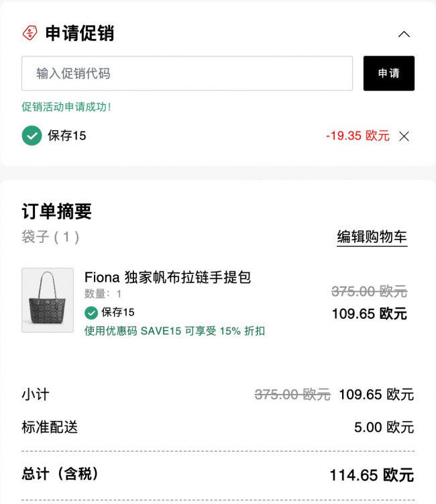Click the SAVE15 15% discount message
This screenshot has width=436, height=504.
[174, 331]
